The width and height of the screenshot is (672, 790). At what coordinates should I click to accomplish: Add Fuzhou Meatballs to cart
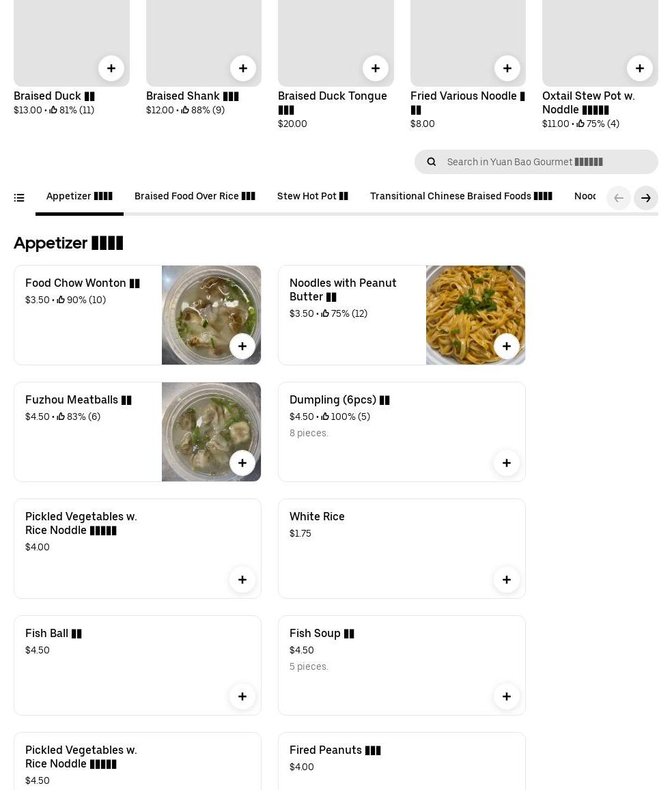242,463
